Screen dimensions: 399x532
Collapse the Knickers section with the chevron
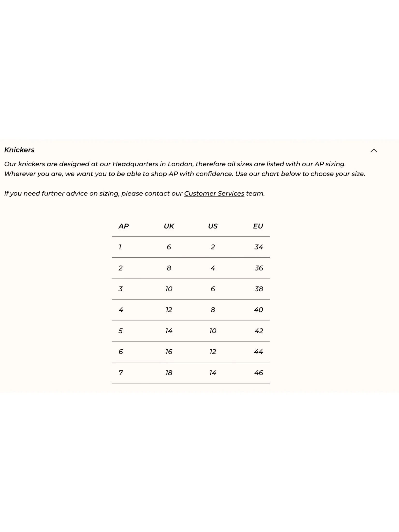pos(374,150)
